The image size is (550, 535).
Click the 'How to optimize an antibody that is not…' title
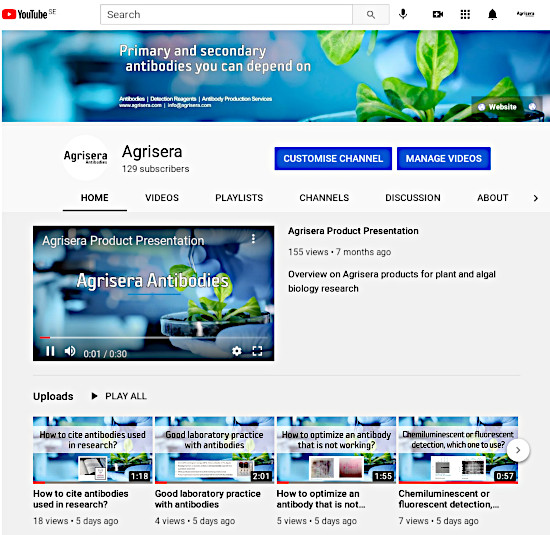tap(321, 499)
